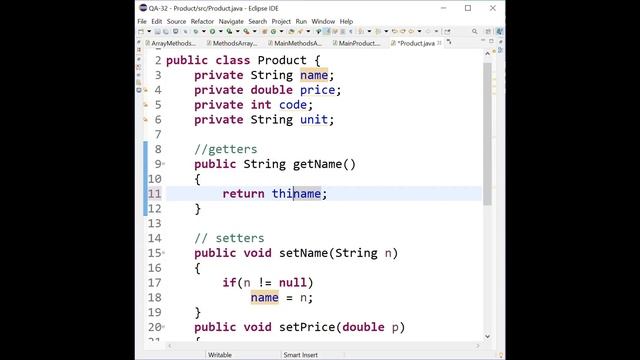Click the Save toolbar icon
Viewport: 640px width, 360px height.
click(x=158, y=31)
